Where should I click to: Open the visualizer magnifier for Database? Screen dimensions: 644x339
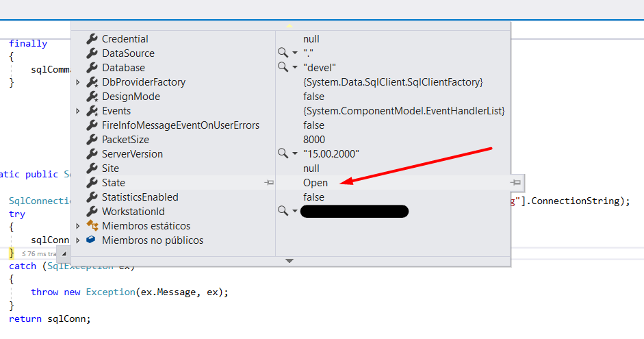tap(283, 67)
